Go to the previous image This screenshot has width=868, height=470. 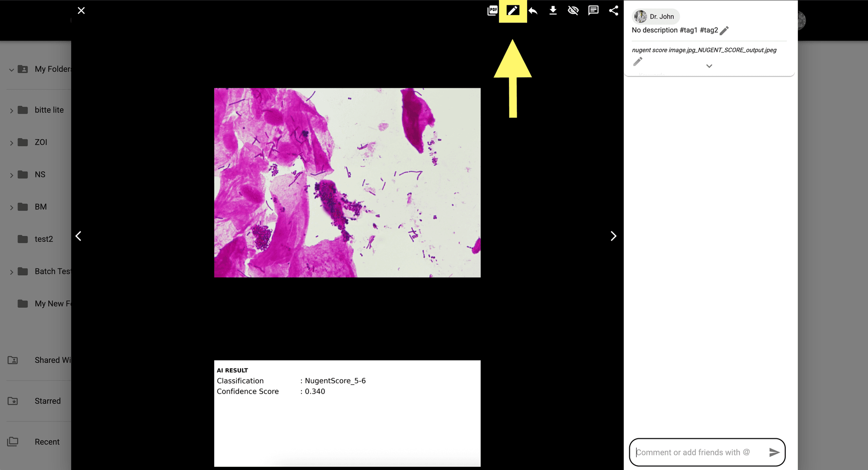(79, 236)
